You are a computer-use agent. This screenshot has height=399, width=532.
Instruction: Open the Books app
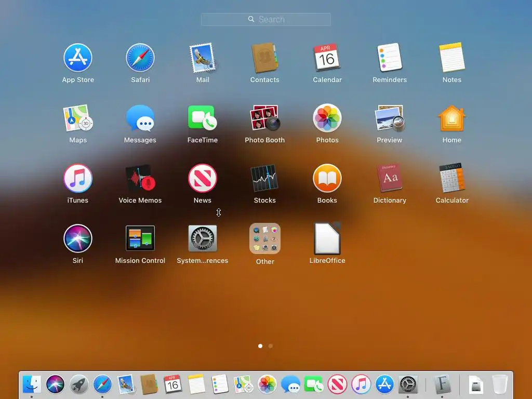pos(327,179)
